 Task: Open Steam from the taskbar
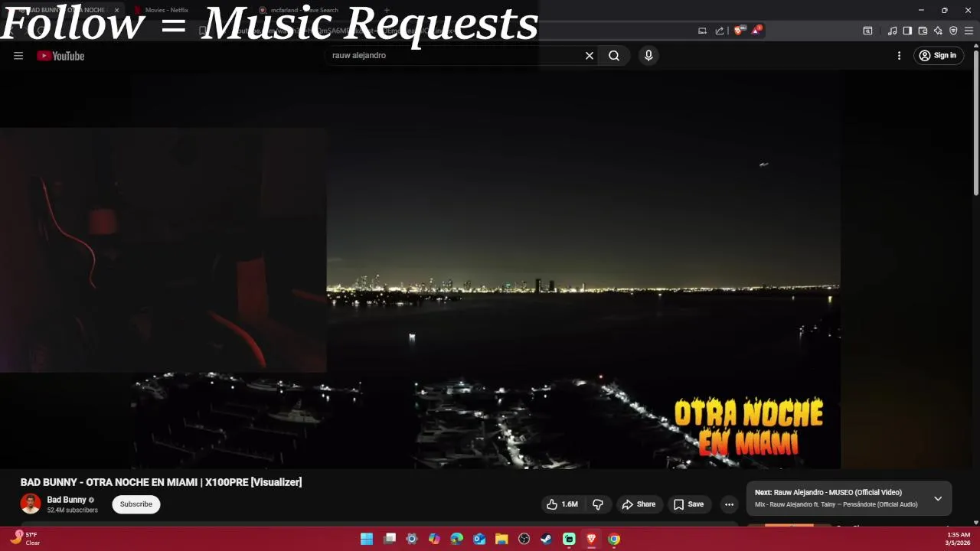(546, 539)
